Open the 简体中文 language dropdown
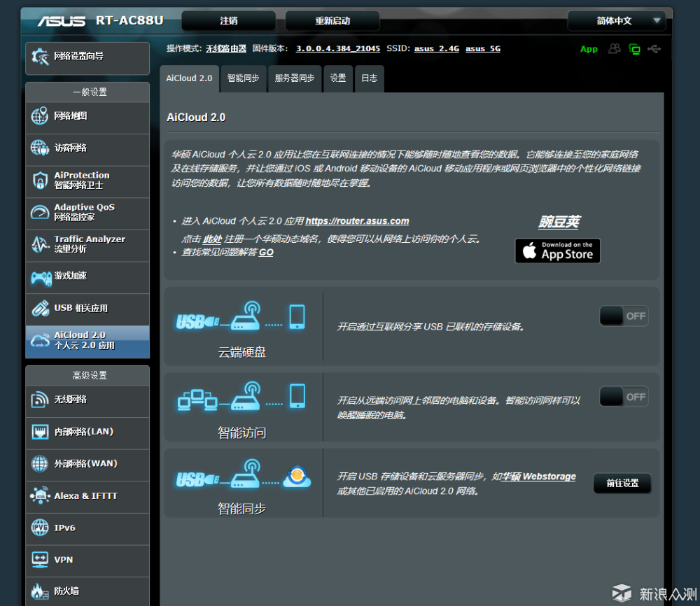Viewport: 700px width, 606px height. point(617,21)
